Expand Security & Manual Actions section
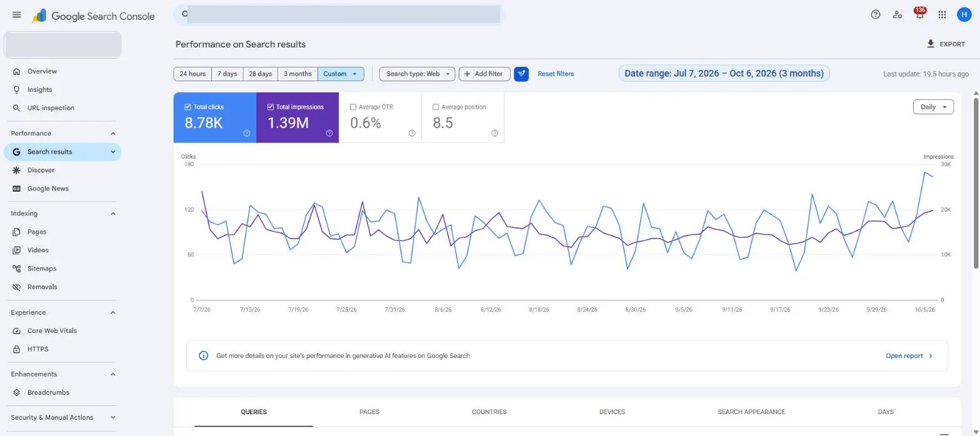The image size is (980, 436). (x=113, y=417)
